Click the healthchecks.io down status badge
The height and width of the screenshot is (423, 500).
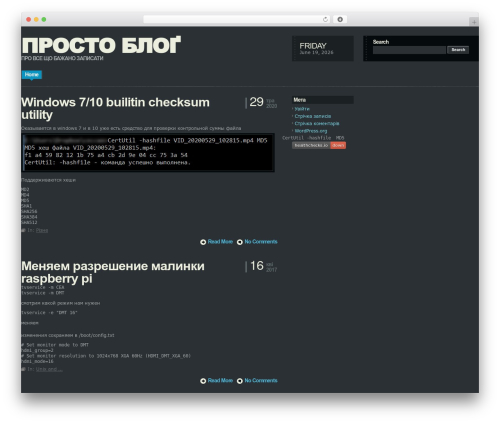[x=319, y=145]
